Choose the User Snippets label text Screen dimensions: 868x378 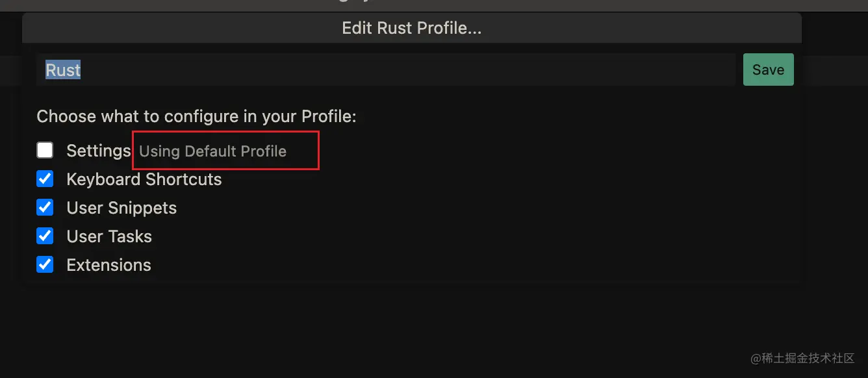point(121,208)
